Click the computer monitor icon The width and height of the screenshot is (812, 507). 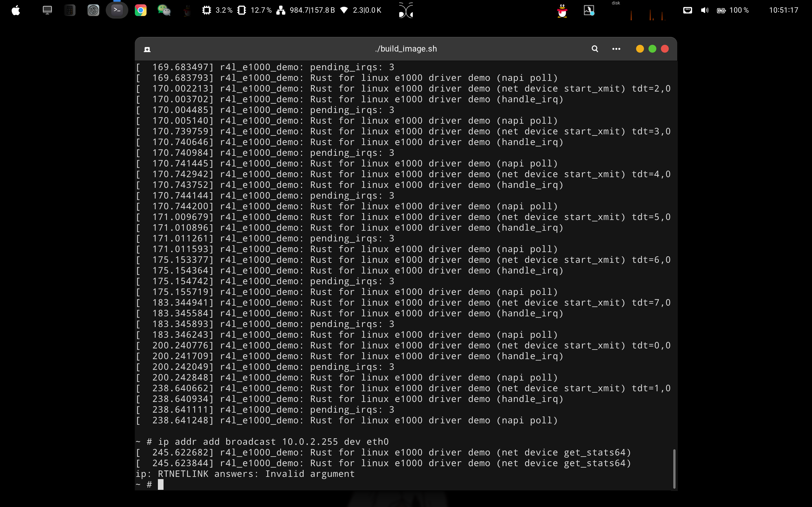coord(47,10)
